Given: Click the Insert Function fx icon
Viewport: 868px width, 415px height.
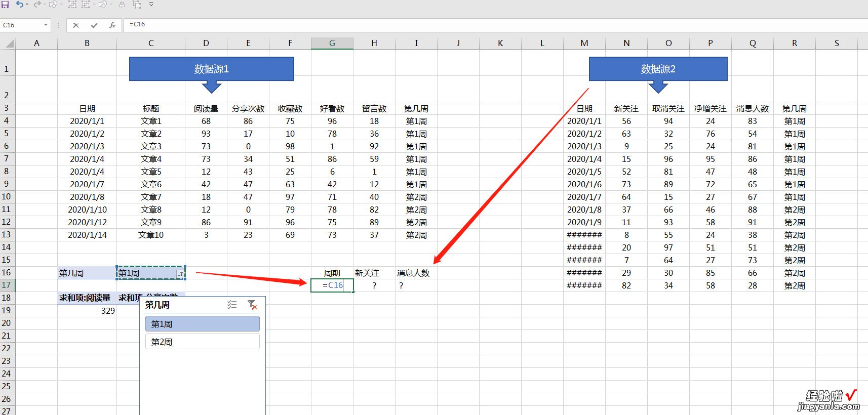Looking at the screenshot, I should tap(112, 25).
